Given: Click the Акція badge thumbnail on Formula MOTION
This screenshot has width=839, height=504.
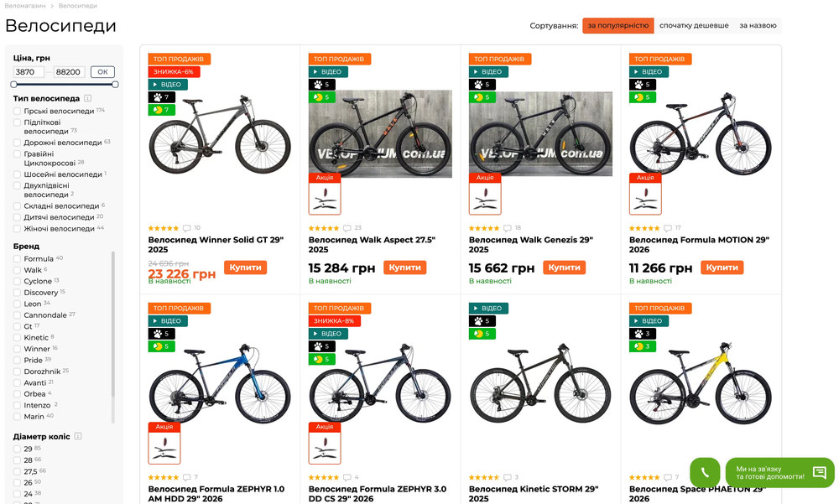Looking at the screenshot, I should point(645,193).
